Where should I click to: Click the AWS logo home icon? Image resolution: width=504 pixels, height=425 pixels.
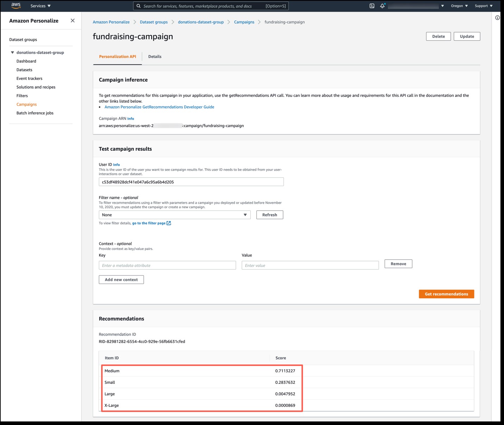click(16, 6)
